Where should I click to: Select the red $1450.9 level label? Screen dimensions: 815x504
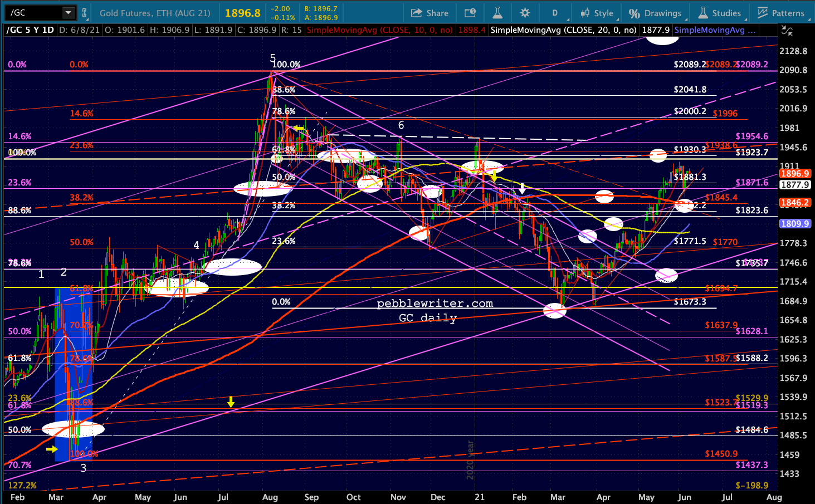(x=721, y=454)
